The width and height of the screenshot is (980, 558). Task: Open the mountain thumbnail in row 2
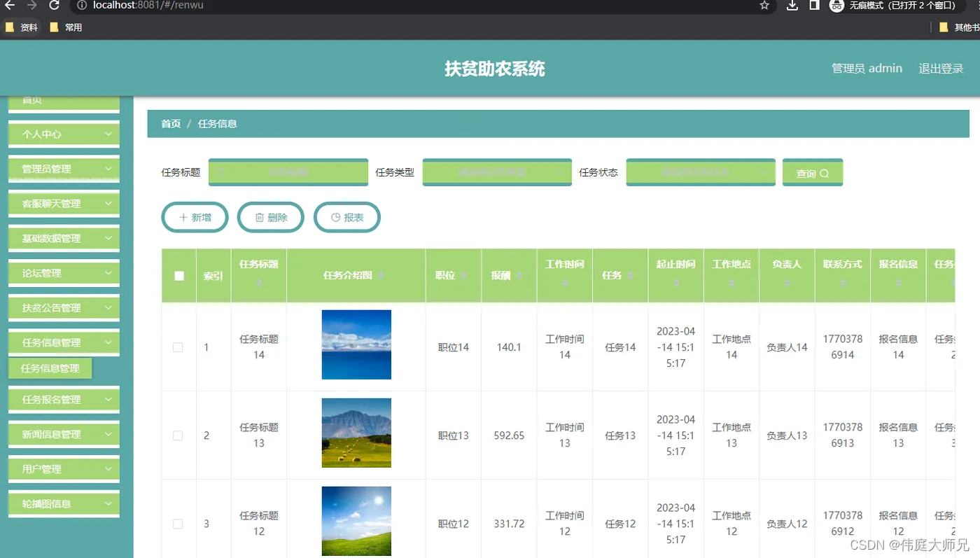[x=356, y=433]
